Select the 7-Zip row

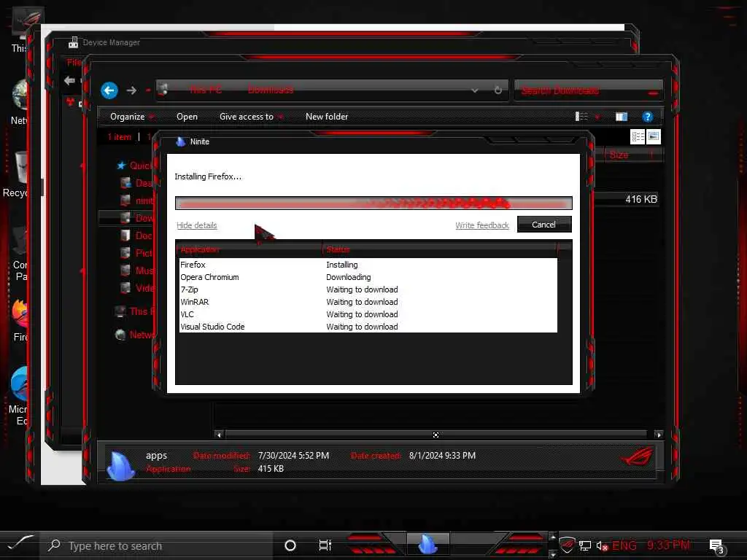pos(368,289)
